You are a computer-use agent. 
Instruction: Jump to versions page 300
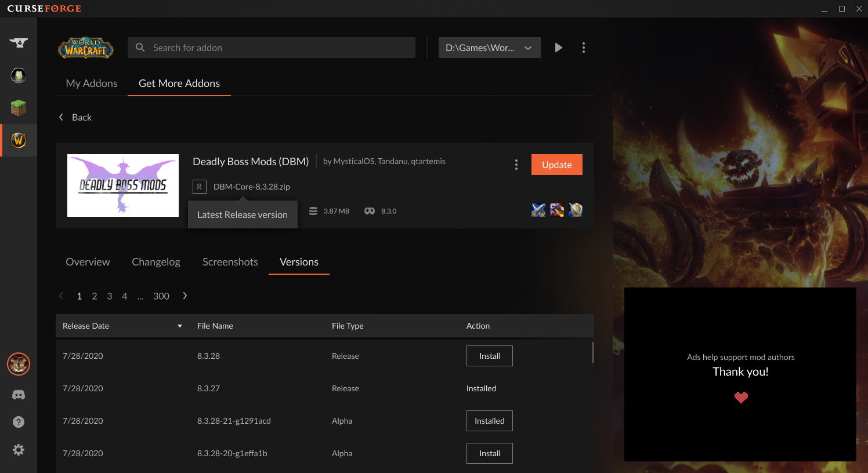(161, 296)
